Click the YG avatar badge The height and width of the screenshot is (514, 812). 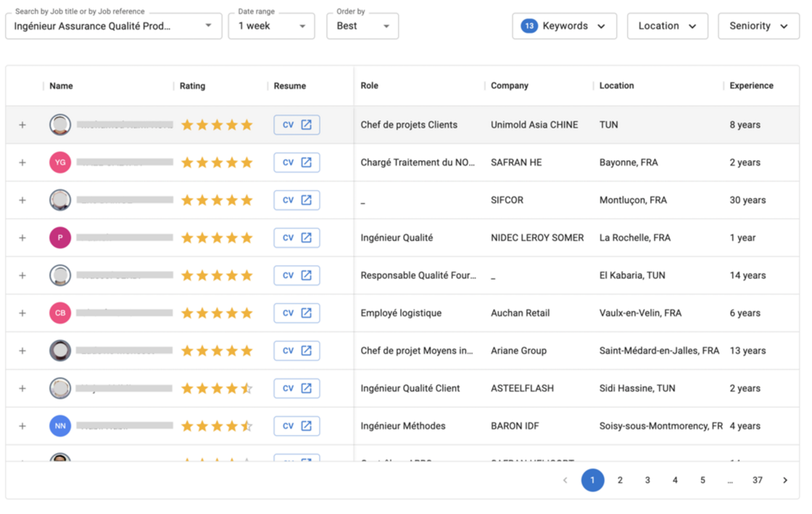pyautogui.click(x=59, y=162)
